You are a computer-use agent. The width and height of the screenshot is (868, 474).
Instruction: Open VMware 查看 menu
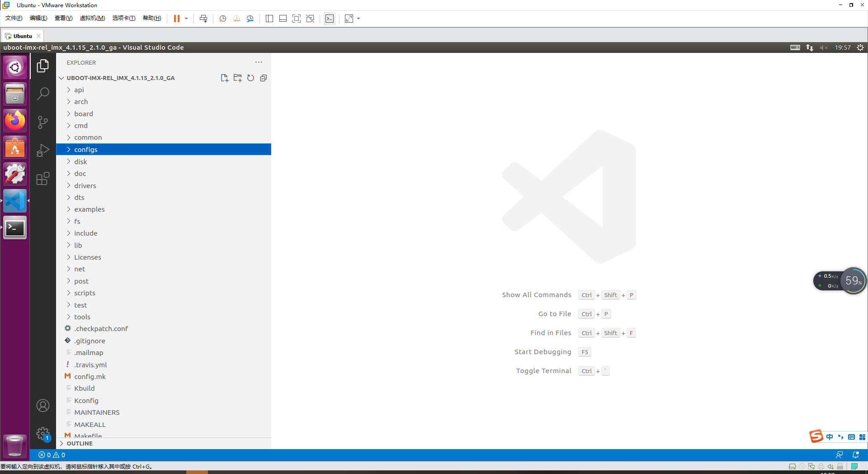click(x=63, y=18)
